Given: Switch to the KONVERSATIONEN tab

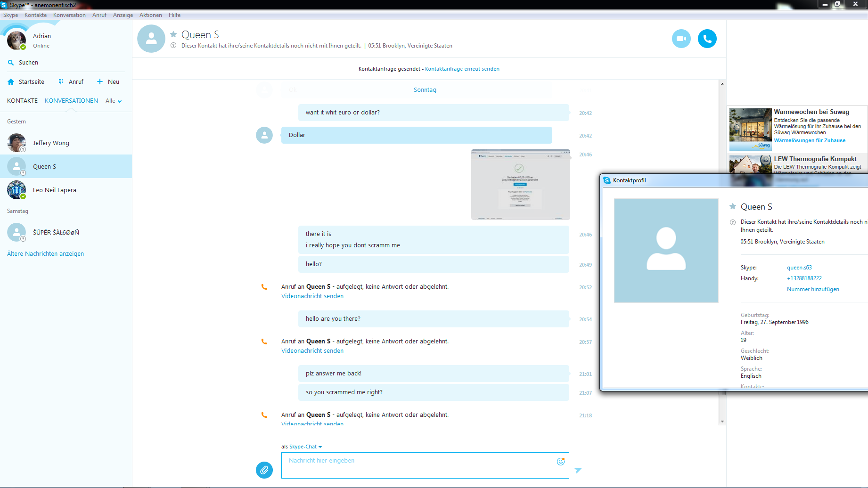Looking at the screenshot, I should [71, 101].
